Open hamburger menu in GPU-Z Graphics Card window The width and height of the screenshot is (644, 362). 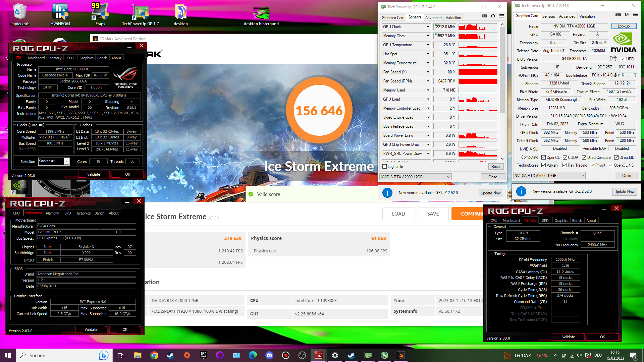coord(635,14)
